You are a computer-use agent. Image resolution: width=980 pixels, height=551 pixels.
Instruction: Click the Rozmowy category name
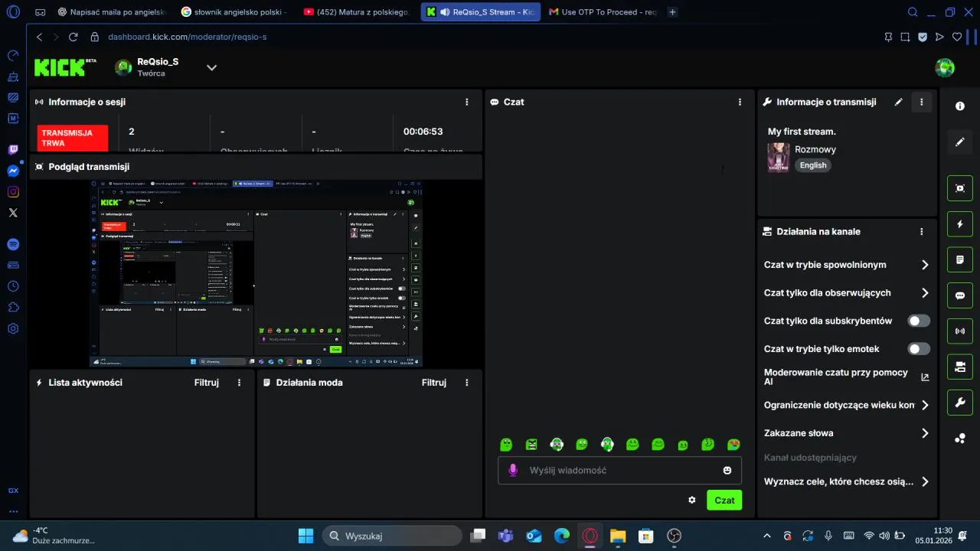click(x=815, y=149)
